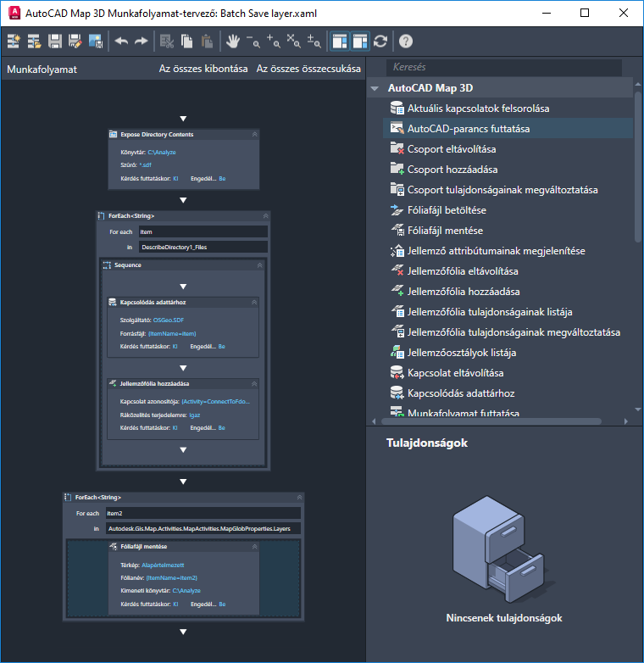Click the {Activity=ConnectToFdo... value
The height and width of the screenshot is (663, 644).
215,401
